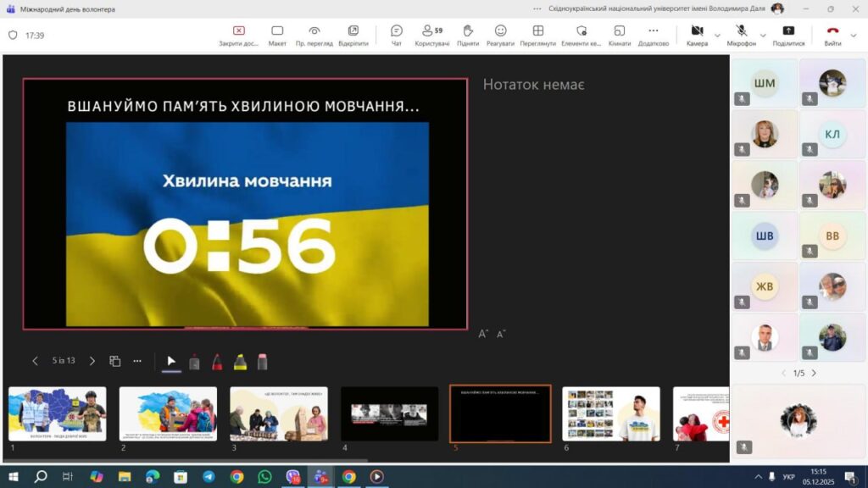Pick the yellow highlighter tool
The width and height of the screenshot is (868, 488).
[240, 362]
